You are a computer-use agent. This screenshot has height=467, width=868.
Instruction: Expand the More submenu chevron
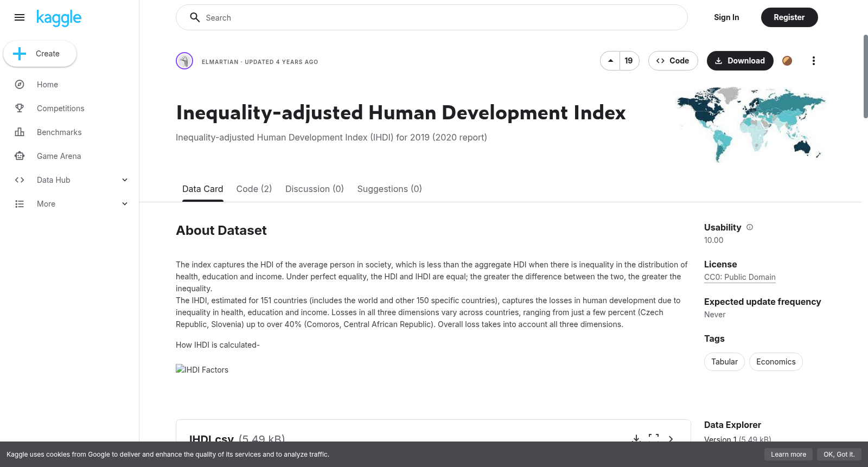125,204
